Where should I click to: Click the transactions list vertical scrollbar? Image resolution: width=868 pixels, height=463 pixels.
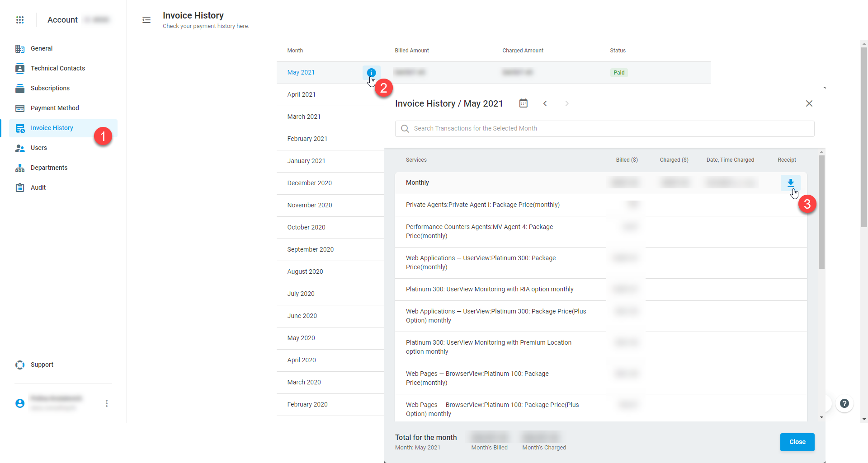pyautogui.click(x=821, y=212)
